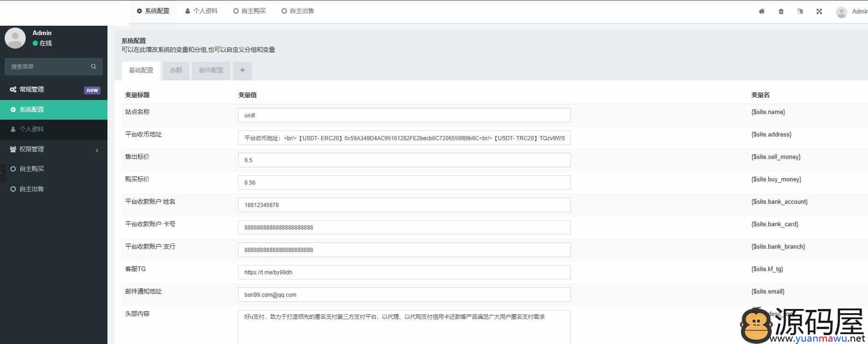Click the 平台收币地址 input field
Viewport: 868px width, 344px height.
tap(404, 137)
